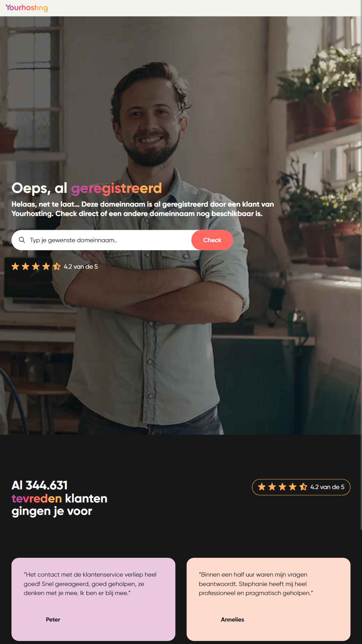Image resolution: width=362 pixels, height=644 pixels.
Task: Click the Yourhosting logo
Action: [x=27, y=8]
